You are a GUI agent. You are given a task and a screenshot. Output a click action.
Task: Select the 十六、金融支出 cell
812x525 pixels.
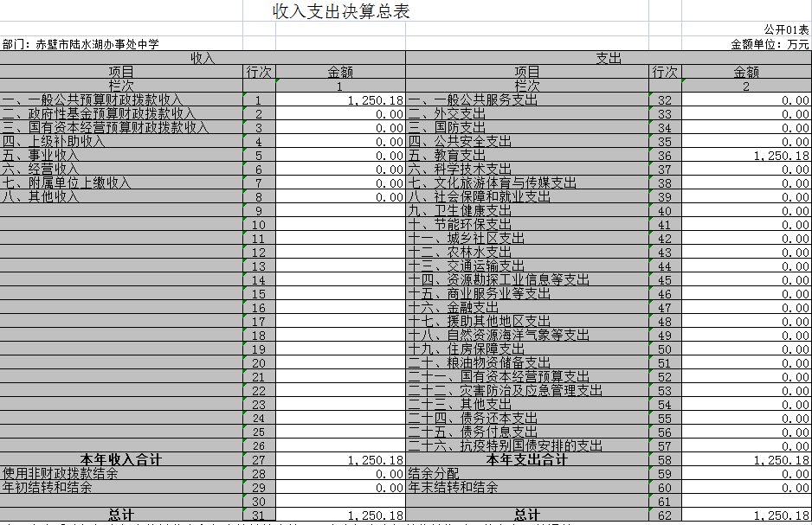[x=527, y=307]
